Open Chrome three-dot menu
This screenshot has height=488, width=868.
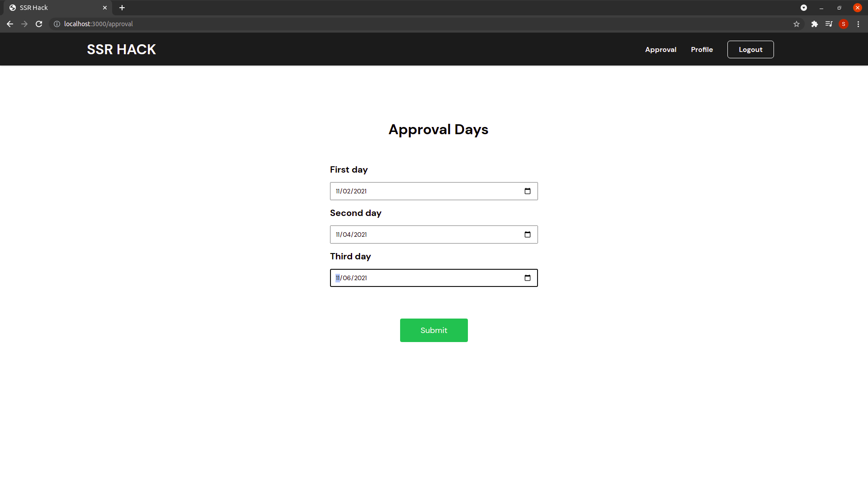coord(858,24)
